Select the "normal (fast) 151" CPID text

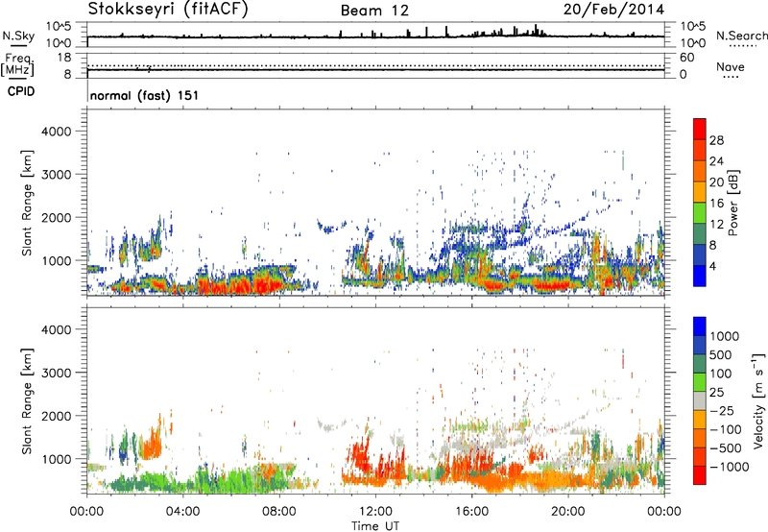tap(145, 95)
